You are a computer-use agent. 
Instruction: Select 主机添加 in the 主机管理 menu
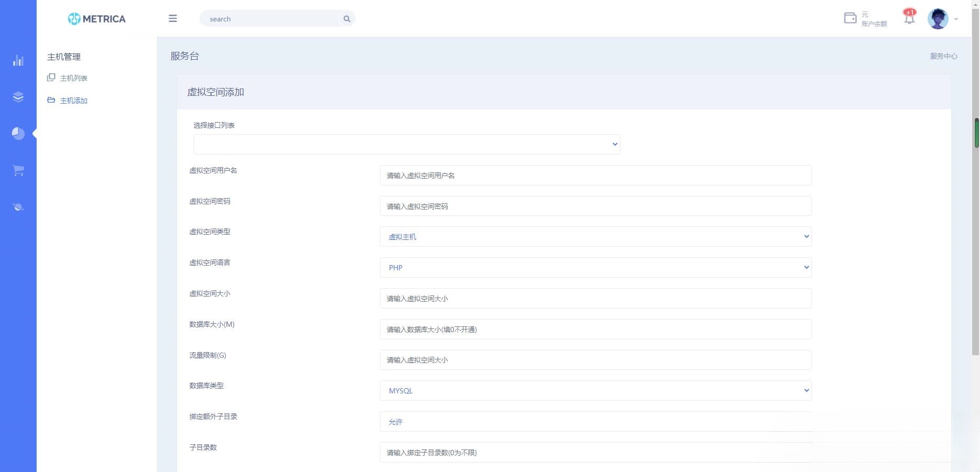73,100
